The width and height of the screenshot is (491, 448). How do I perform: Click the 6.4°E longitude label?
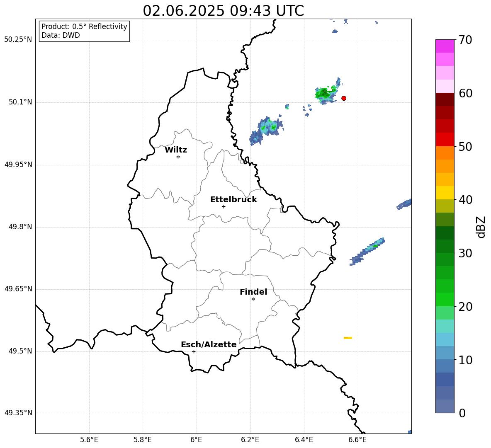click(x=304, y=440)
